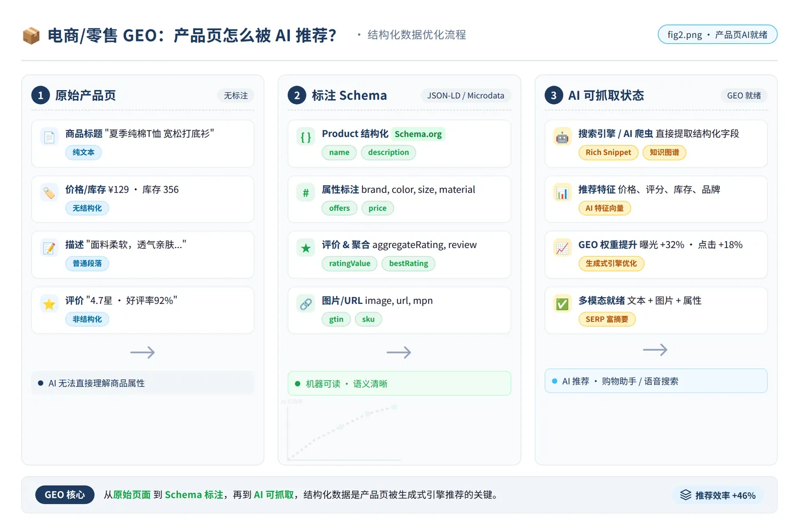
Task: Click the GEO 权重提升 曝光 +32% text
Action: click(x=660, y=245)
